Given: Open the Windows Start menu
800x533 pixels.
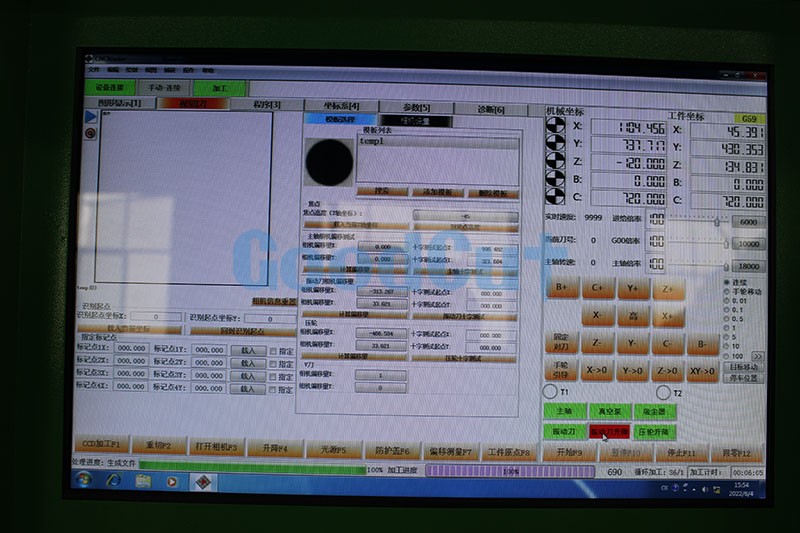Looking at the screenshot, I should coord(84,480).
